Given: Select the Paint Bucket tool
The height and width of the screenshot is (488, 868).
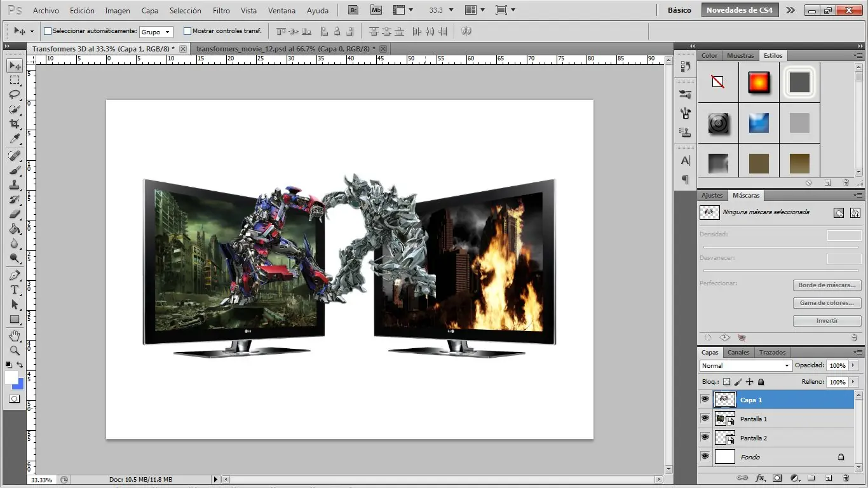Looking at the screenshot, I should click(15, 229).
